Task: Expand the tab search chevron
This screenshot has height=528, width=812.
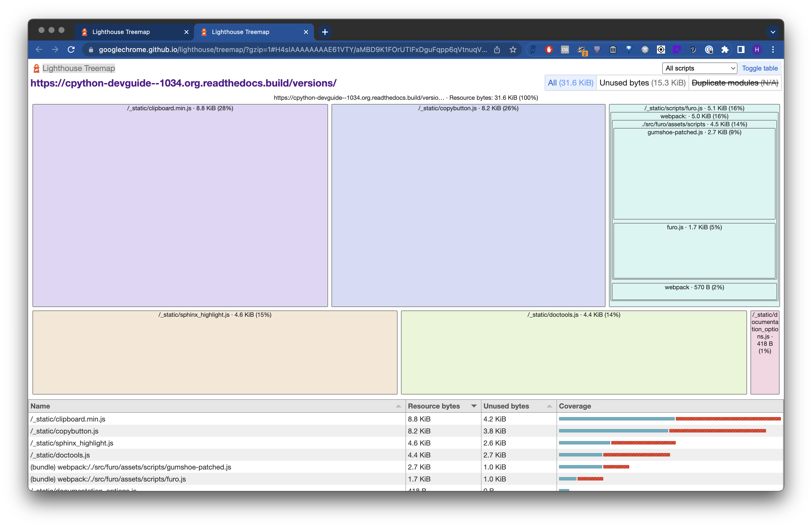Action: point(773,32)
